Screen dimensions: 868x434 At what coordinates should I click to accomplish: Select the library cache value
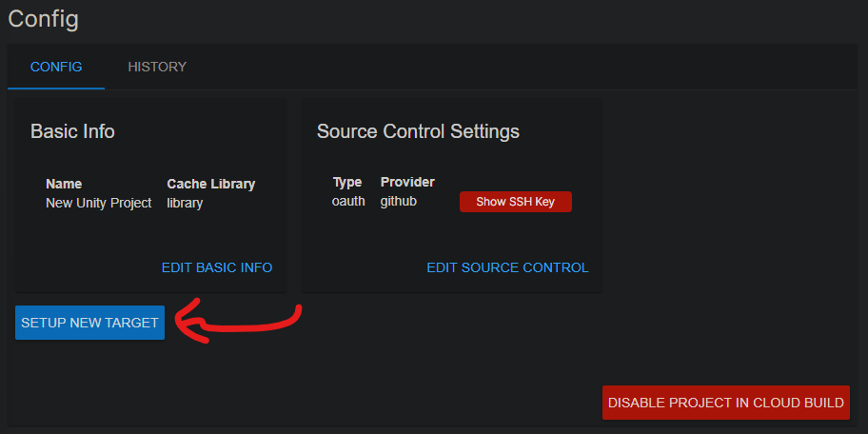coord(185,203)
